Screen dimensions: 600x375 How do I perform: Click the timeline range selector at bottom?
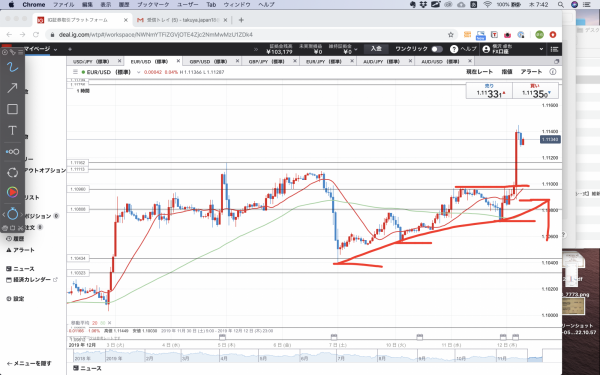305,355
